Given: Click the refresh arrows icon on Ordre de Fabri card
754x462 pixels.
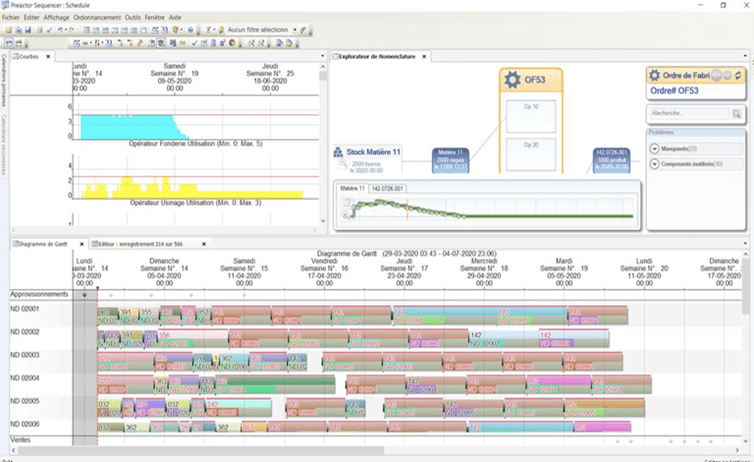Looking at the screenshot, I should (738, 75).
